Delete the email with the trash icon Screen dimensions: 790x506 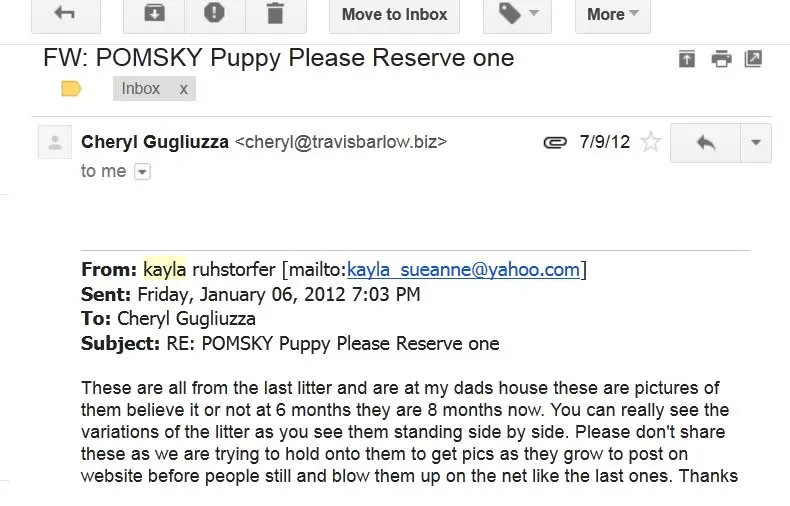tap(276, 14)
